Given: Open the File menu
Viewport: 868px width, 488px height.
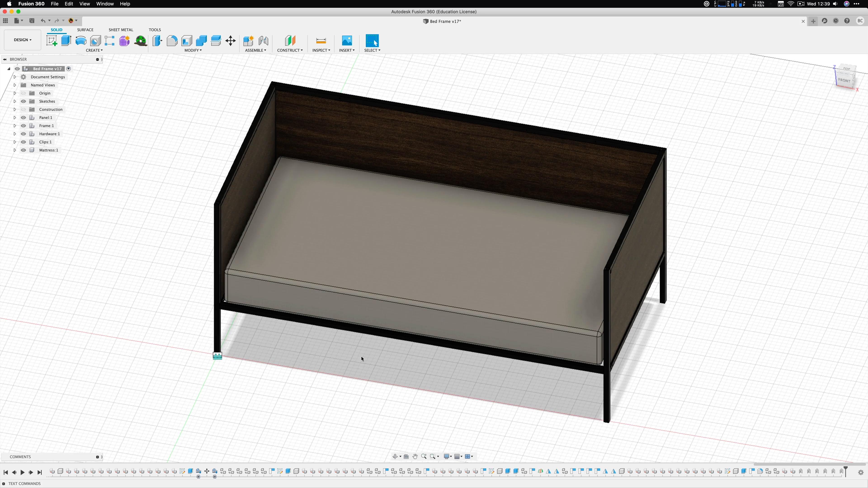Looking at the screenshot, I should (x=54, y=4).
